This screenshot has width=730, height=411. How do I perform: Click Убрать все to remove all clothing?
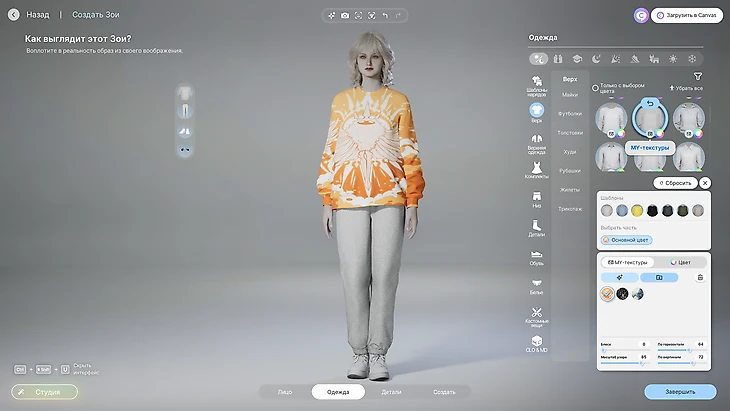(686, 88)
